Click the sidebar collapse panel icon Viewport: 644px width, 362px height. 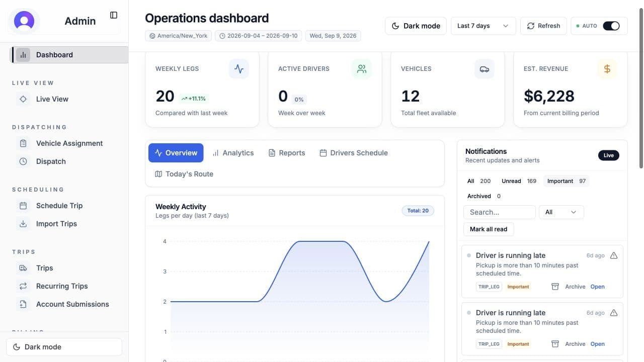click(114, 15)
